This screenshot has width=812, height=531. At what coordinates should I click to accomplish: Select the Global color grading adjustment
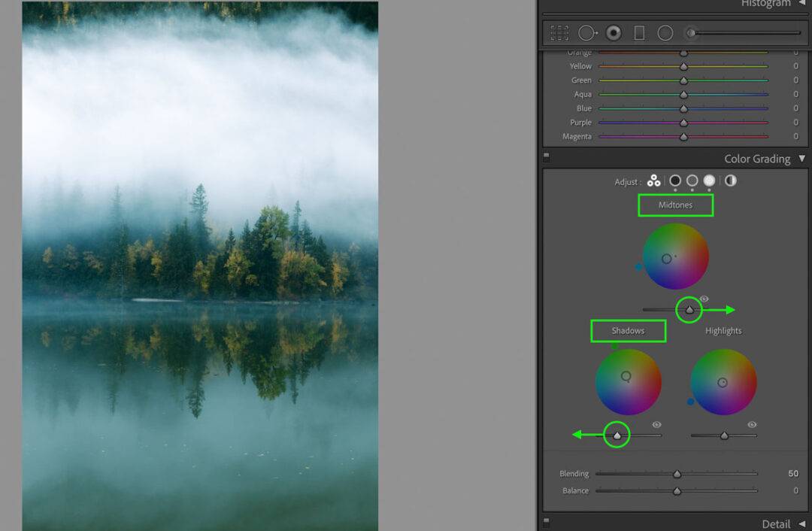pyautogui.click(x=729, y=181)
